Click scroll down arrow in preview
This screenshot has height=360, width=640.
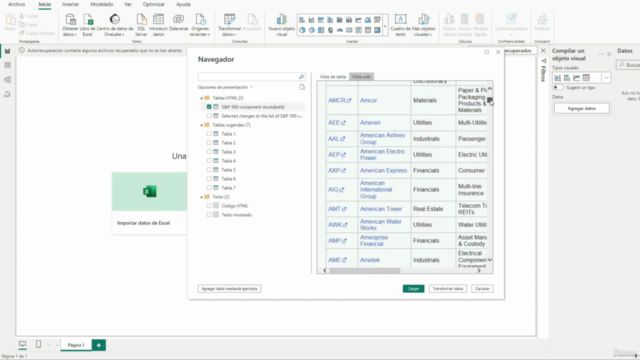[x=490, y=260]
